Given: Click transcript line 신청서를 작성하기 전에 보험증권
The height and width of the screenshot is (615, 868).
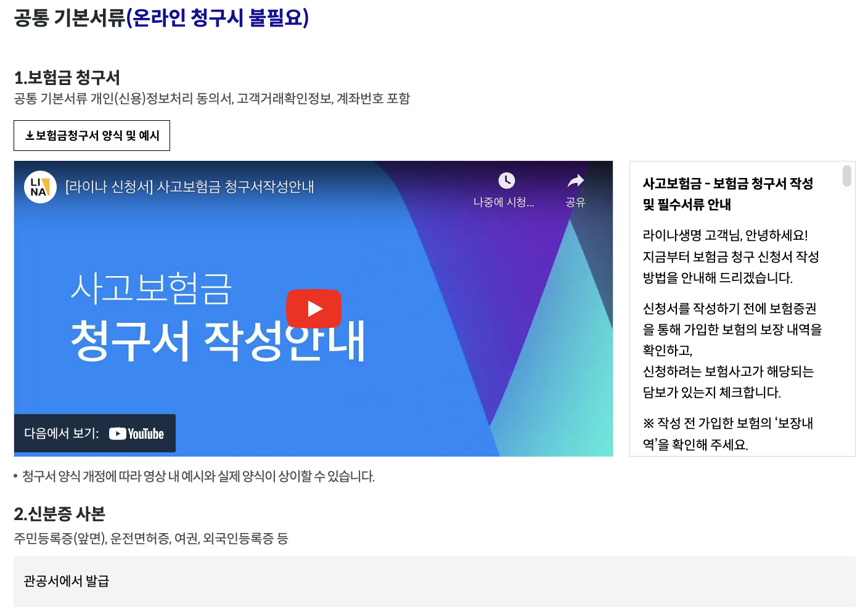Looking at the screenshot, I should 730,309.
